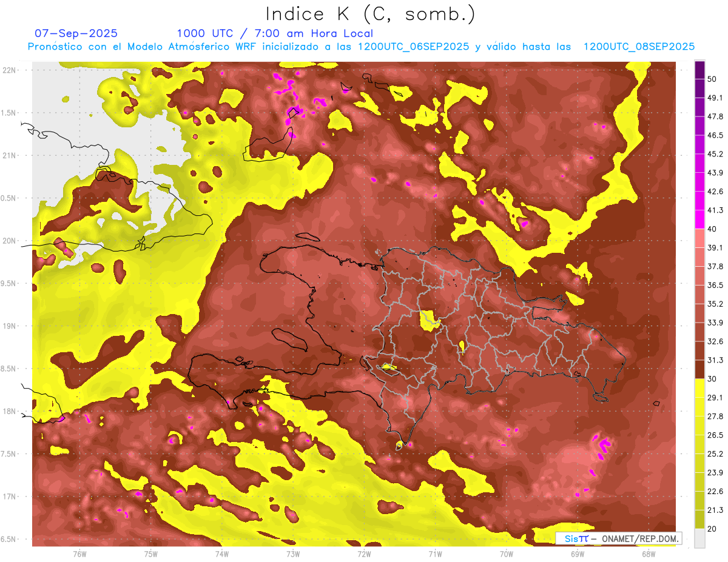Click "1000 UTC / 7:00 am Hora Local"
The image size is (728, 562).
pos(275,33)
